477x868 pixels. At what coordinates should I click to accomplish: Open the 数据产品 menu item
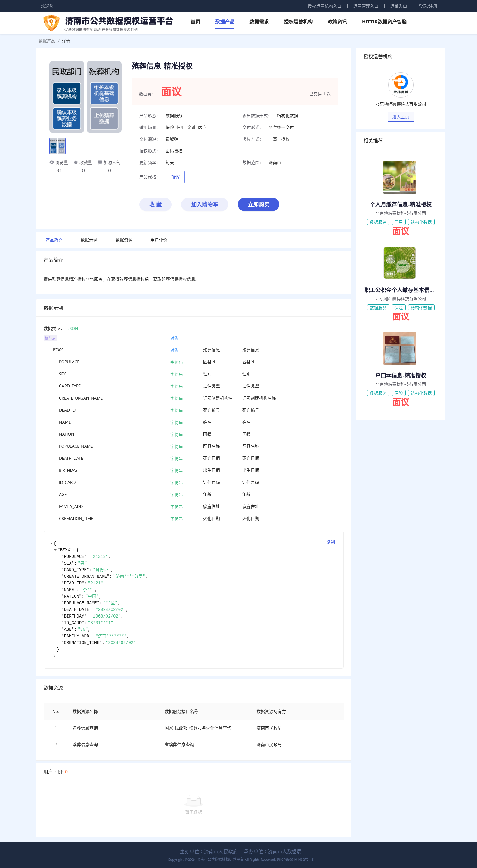coord(225,22)
